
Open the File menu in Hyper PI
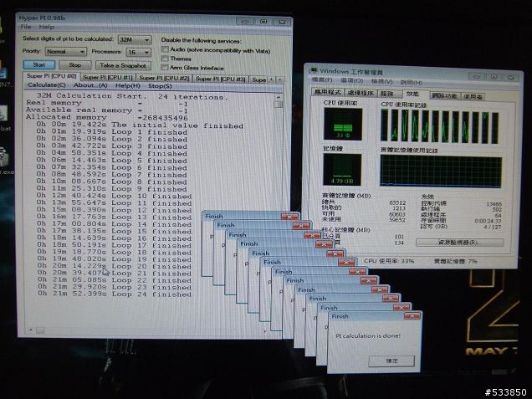[26, 27]
